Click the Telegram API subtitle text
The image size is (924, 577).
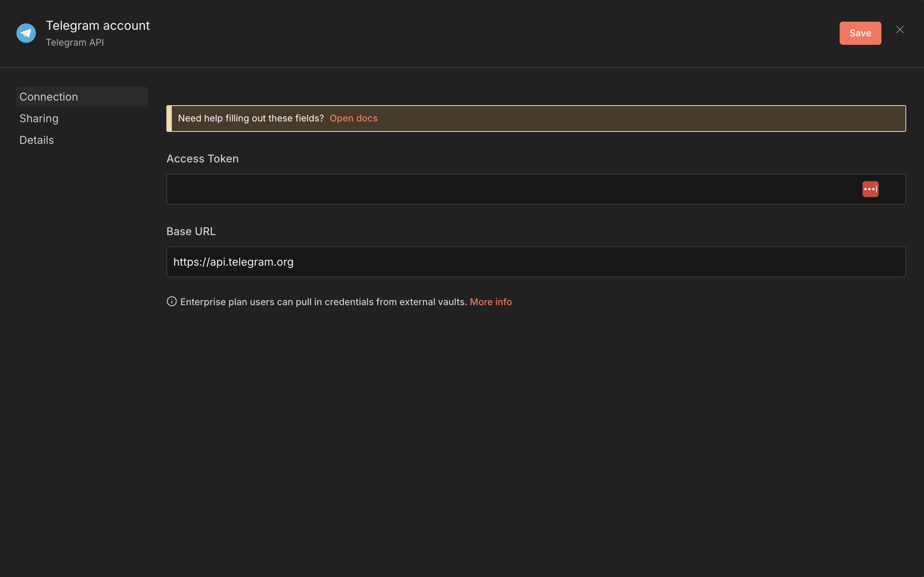75,43
